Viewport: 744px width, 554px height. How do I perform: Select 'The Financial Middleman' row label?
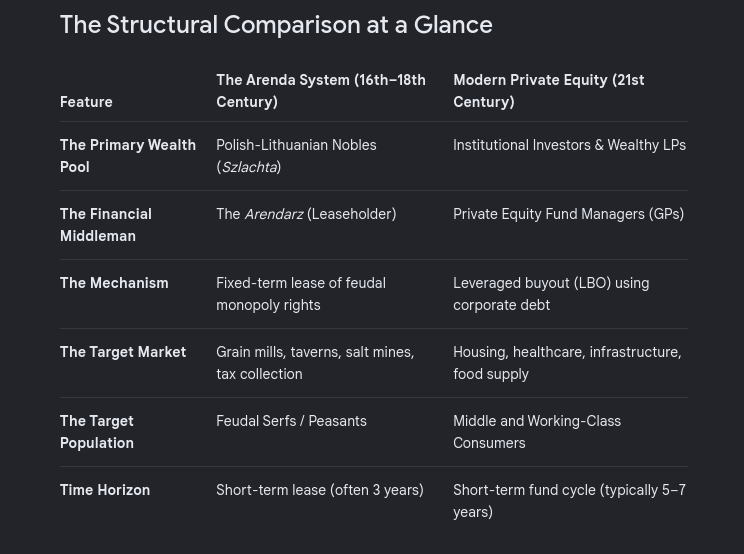point(106,225)
